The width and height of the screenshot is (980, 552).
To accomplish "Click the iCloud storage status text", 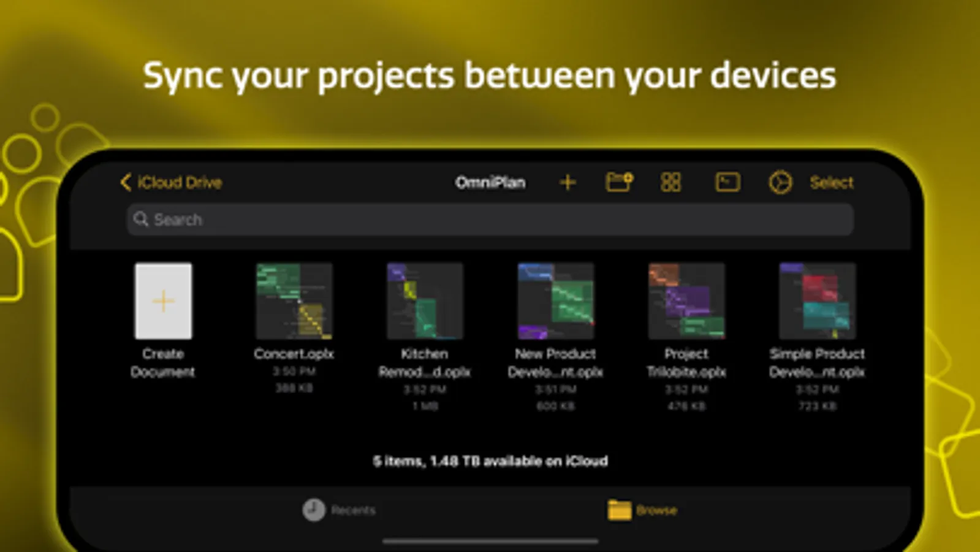I will pyautogui.click(x=490, y=461).
